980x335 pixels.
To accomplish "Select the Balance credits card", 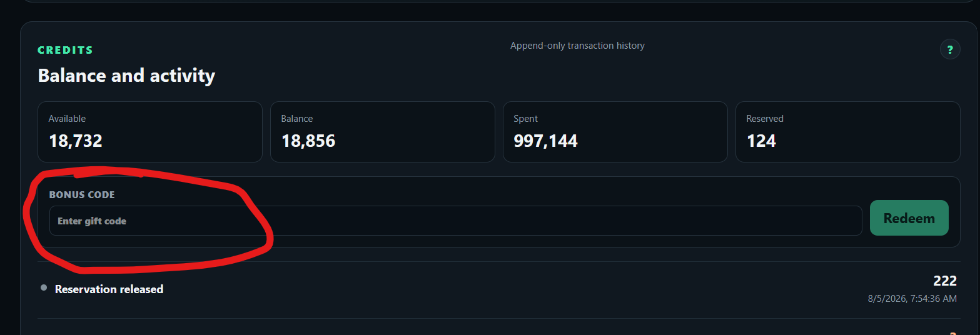I will [x=383, y=132].
